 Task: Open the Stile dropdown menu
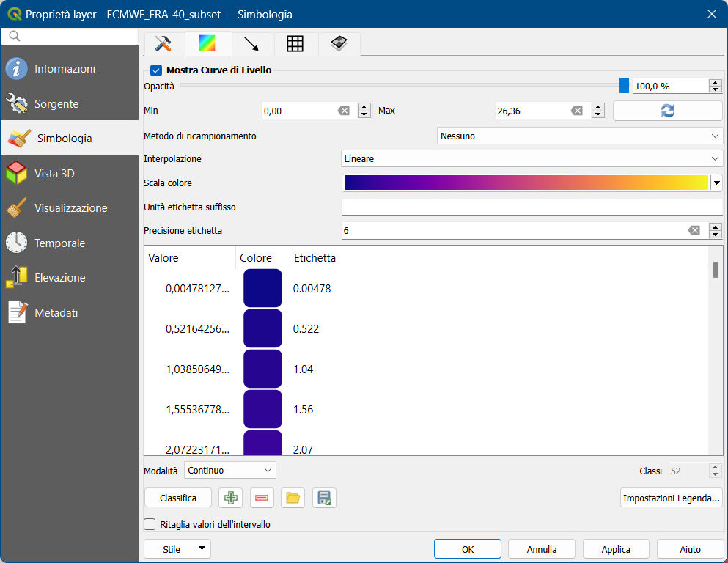pyautogui.click(x=177, y=549)
